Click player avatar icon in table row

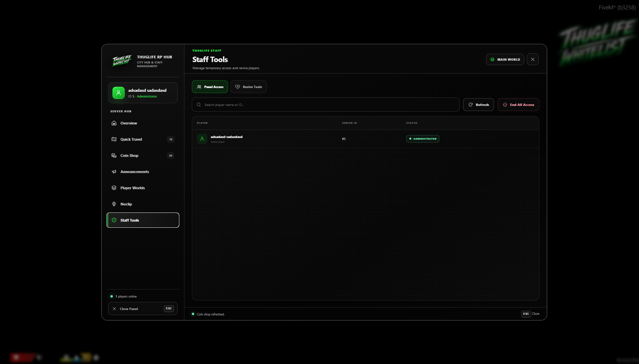pyautogui.click(x=202, y=139)
